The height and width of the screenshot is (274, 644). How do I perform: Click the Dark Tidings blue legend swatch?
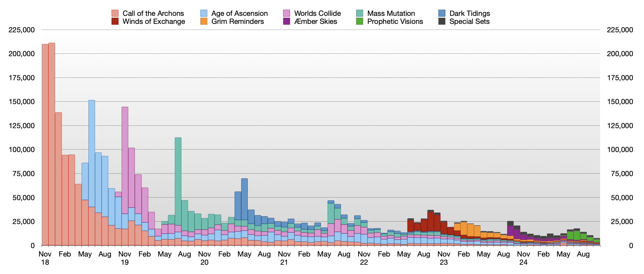pos(442,13)
